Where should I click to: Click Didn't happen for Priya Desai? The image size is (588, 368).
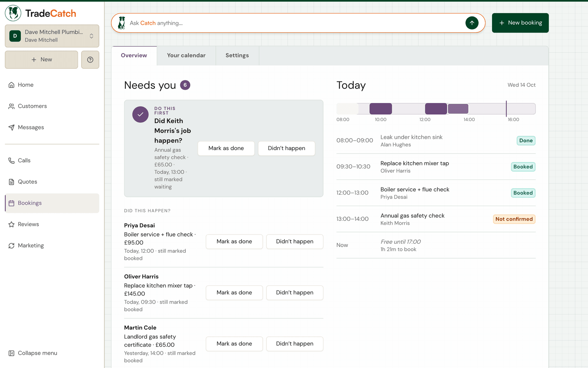coord(295,242)
